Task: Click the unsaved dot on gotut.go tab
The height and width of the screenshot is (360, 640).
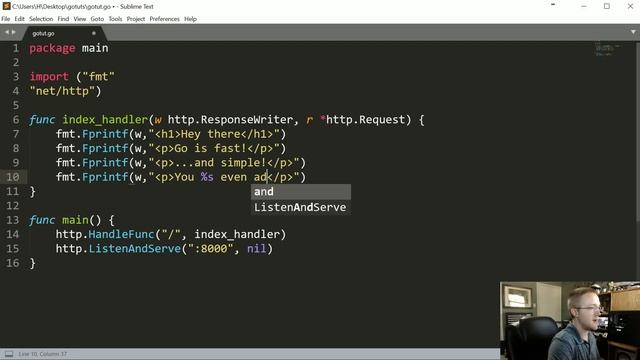Action: tap(93, 33)
